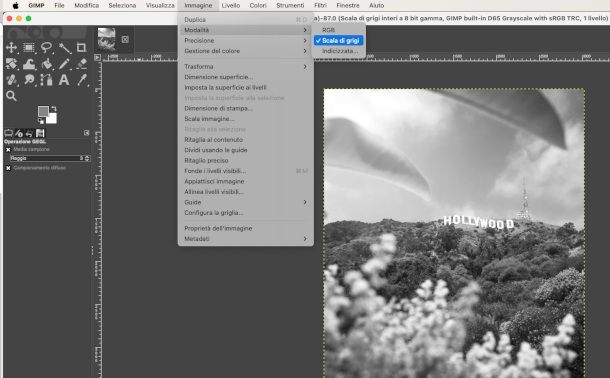Open the Colori menu
Image resolution: width=610 pixels, height=378 pixels.
pyautogui.click(x=258, y=5)
